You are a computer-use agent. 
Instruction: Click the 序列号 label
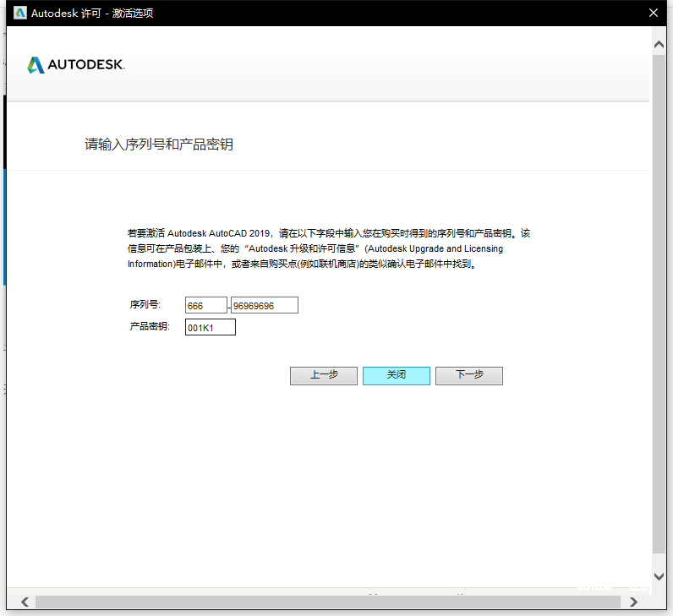click(x=145, y=304)
